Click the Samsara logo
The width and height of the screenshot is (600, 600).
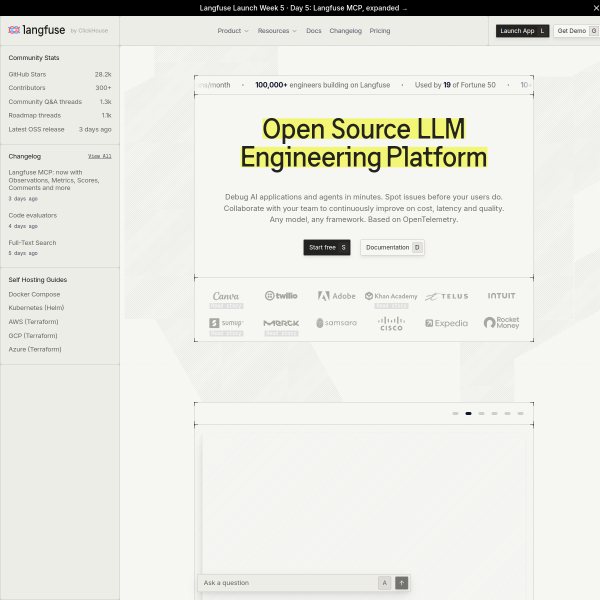pos(336,323)
